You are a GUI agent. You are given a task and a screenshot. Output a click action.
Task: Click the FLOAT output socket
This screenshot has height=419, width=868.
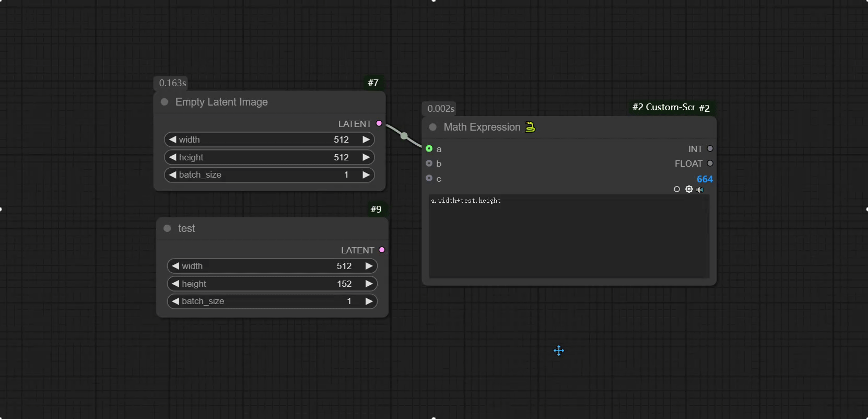(710, 164)
